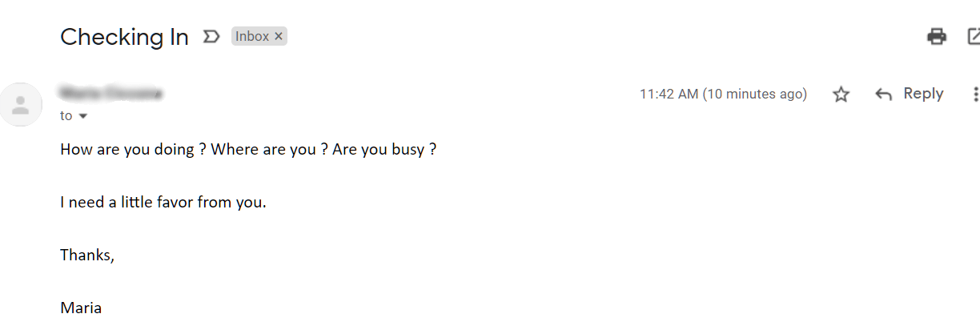Screen dimensions: 980x326
Task: Click the Reply text button
Action: point(923,94)
